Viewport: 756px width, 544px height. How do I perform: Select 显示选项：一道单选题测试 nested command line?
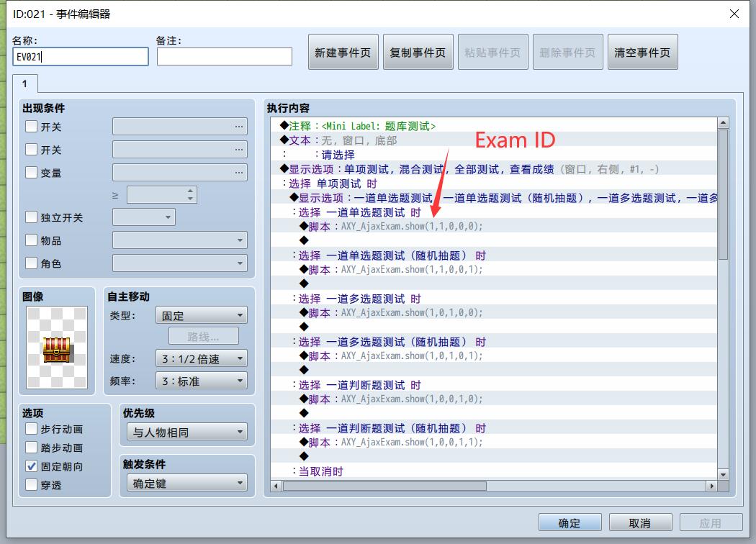pyautogui.click(x=494, y=198)
